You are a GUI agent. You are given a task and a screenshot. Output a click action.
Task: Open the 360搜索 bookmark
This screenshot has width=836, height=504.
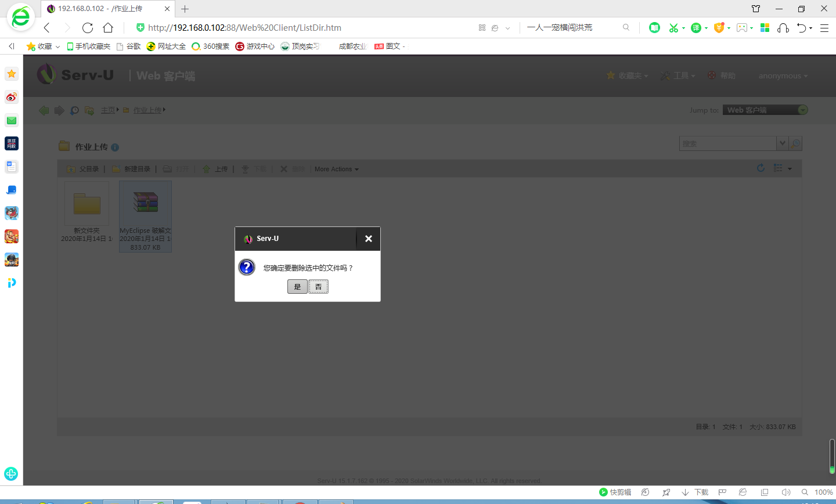[x=211, y=46]
